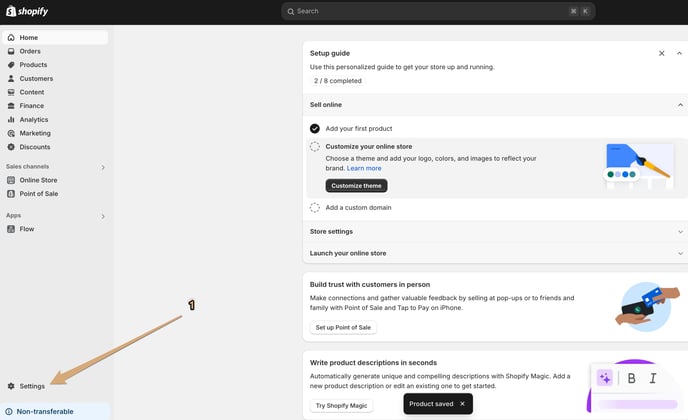
Task: Click the Settings gear icon
Action: [x=11, y=386]
